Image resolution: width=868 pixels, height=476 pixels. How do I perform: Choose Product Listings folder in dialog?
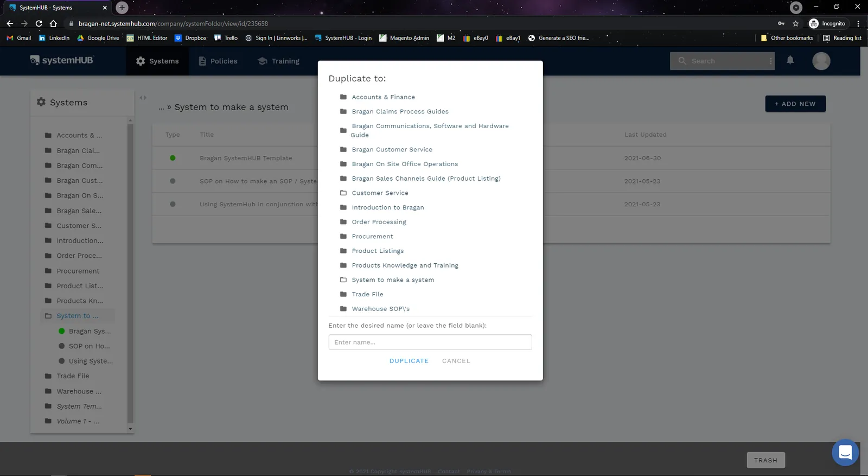pyautogui.click(x=378, y=251)
